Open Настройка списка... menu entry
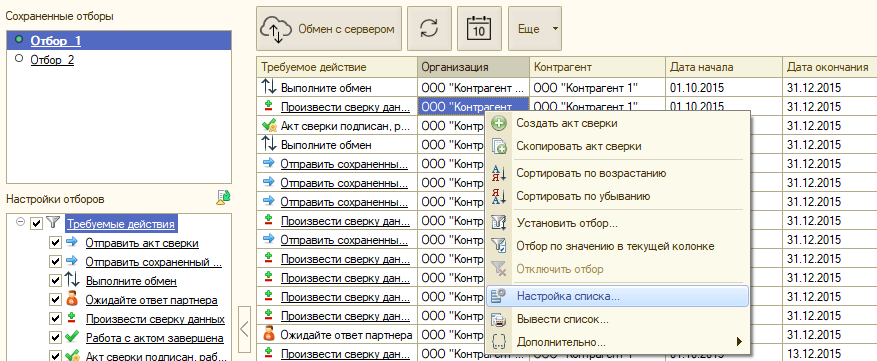Viewport: 877px width, 361px height. [x=617, y=296]
